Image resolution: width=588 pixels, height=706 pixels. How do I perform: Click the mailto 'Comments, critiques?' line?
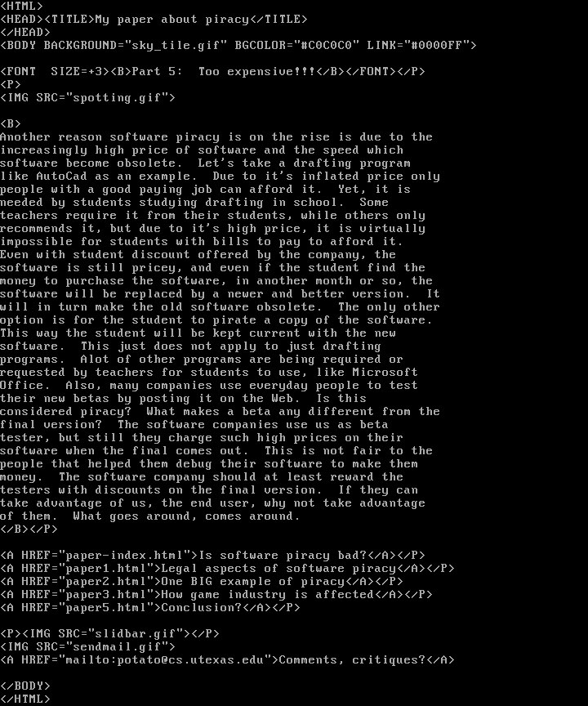(x=227, y=659)
